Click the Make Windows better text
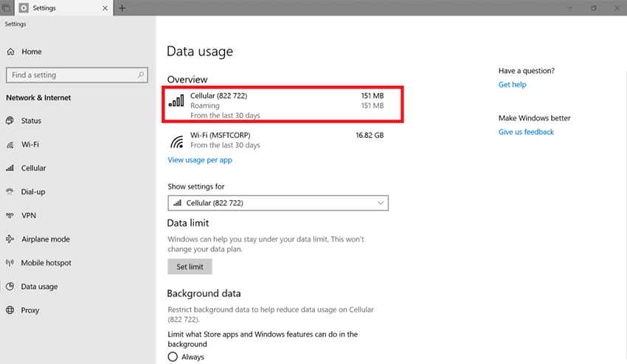Screen dimensions: 627x364 point(535,118)
